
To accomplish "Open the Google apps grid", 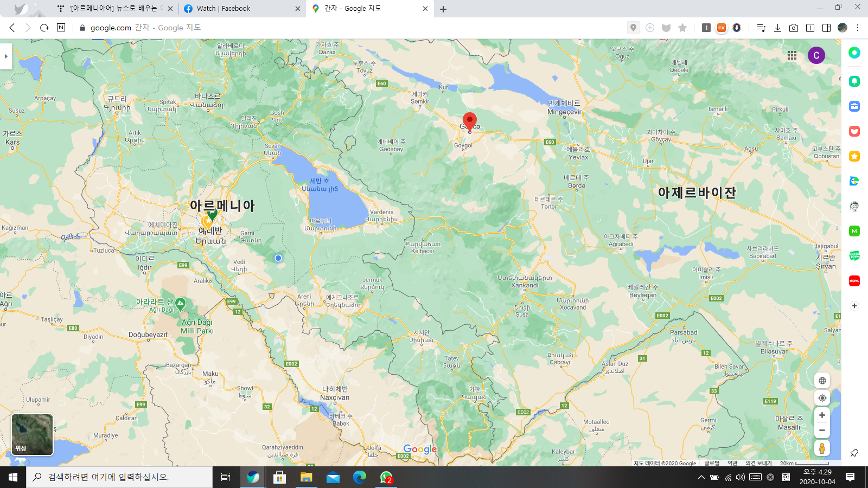I will coord(792,55).
